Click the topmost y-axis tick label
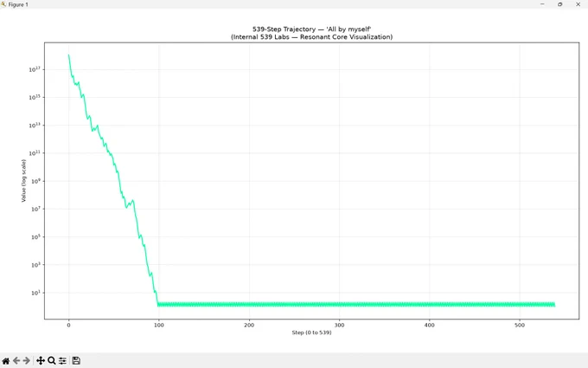 coord(35,69)
